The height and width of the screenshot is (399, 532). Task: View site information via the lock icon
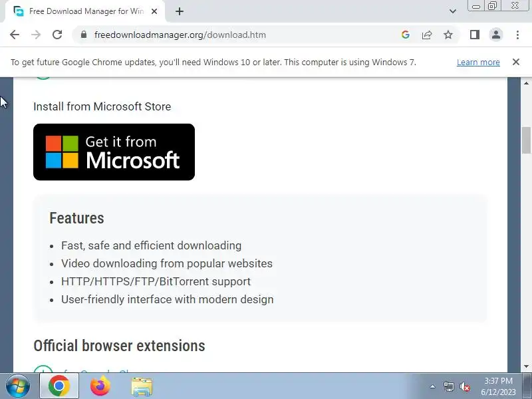(x=84, y=35)
